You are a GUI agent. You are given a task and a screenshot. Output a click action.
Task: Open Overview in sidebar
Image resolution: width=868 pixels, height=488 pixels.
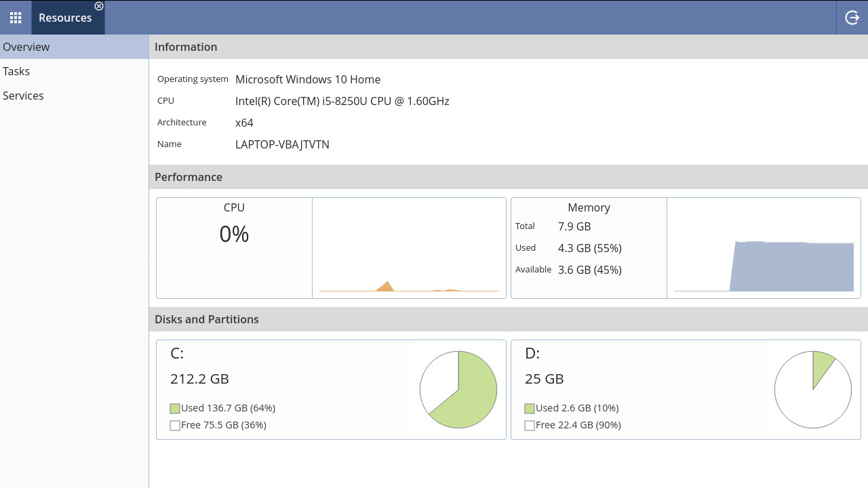coord(74,47)
